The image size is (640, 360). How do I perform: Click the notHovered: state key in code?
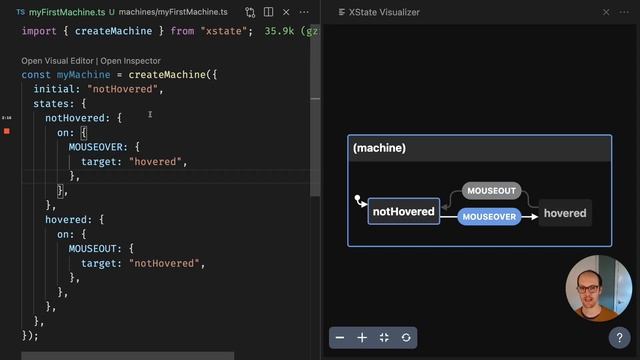tap(78, 118)
